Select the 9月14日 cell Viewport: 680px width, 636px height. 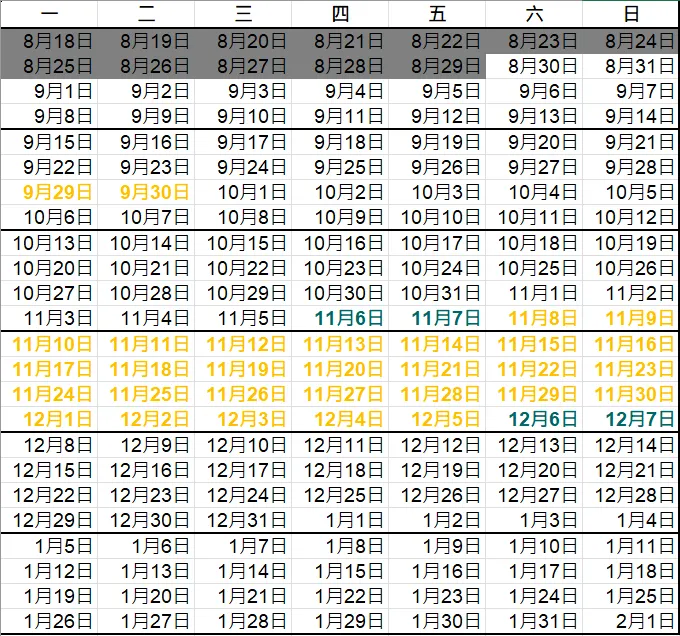pos(631,116)
